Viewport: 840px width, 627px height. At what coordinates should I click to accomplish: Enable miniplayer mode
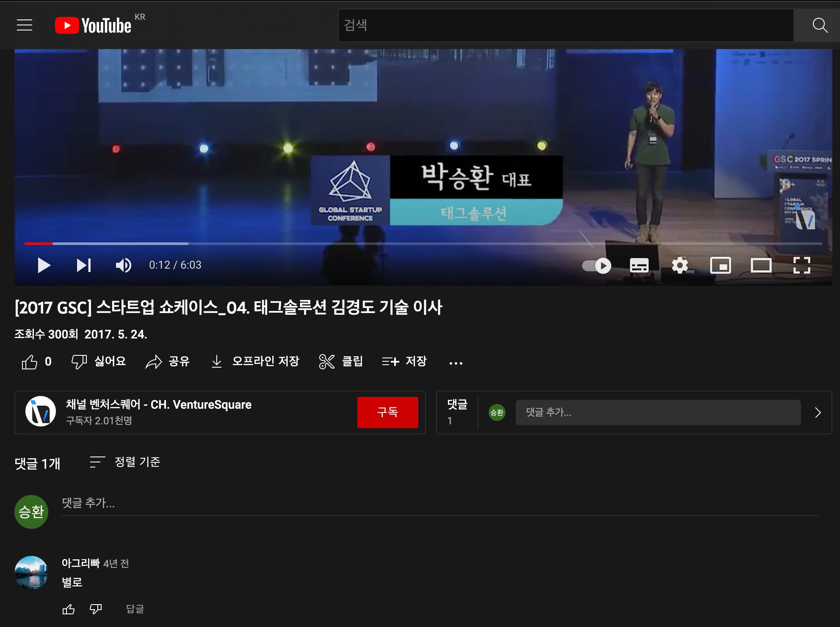(721, 266)
